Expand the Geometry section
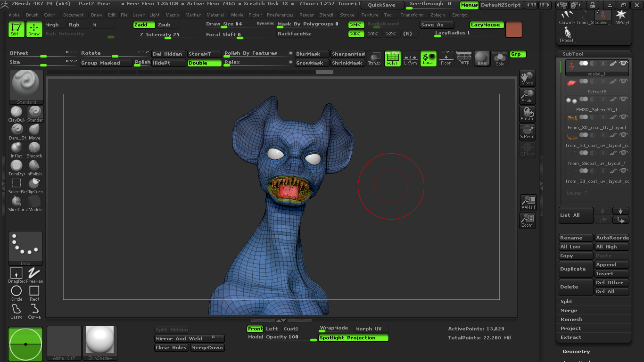The image size is (644, 362). pyautogui.click(x=576, y=351)
